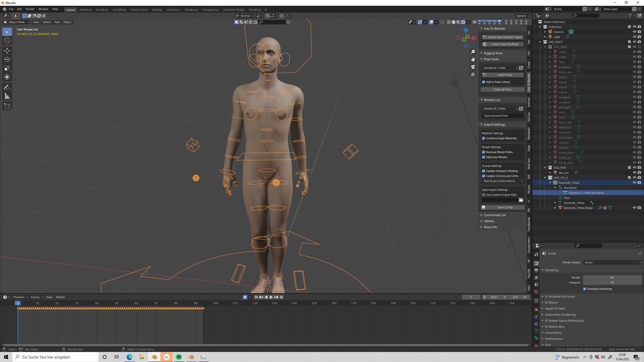Open the outliner filter dropdown
This screenshot has width=644, height=362.
coord(632,16)
